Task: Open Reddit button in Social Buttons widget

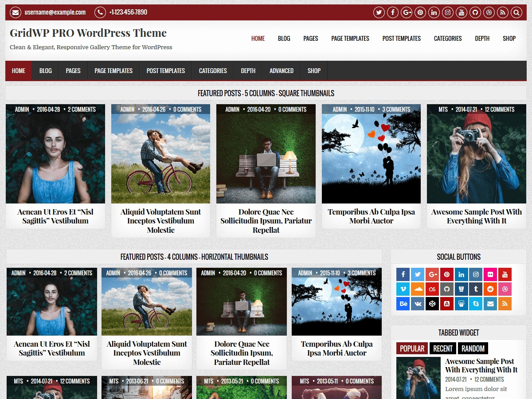Action: point(490,289)
